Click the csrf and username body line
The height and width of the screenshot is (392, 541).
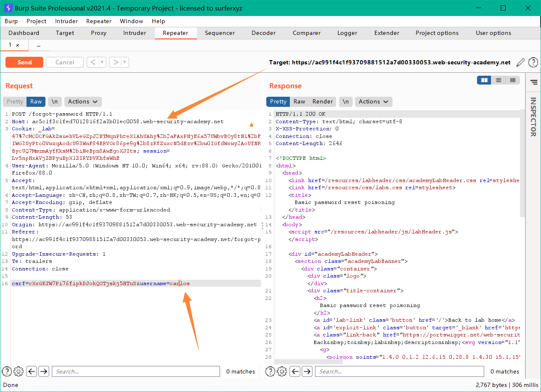pyautogui.click(x=101, y=283)
